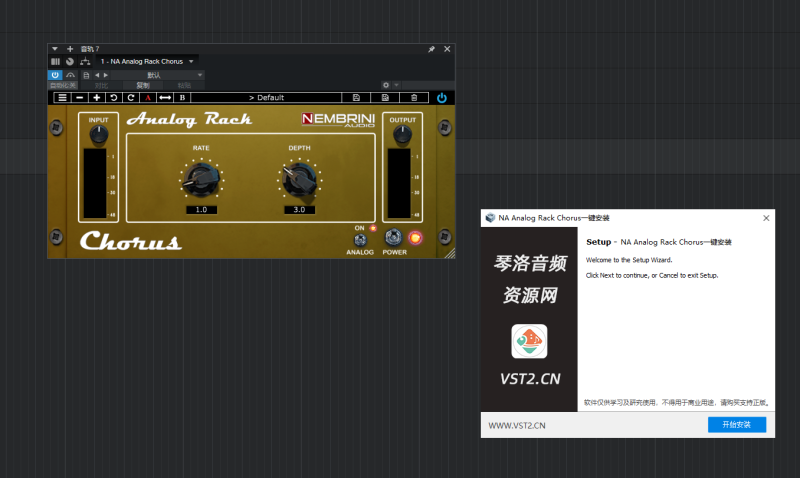Image resolution: width=800 pixels, height=478 pixels.
Task: Copy A to B with double-arrow icon
Action: click(x=165, y=97)
